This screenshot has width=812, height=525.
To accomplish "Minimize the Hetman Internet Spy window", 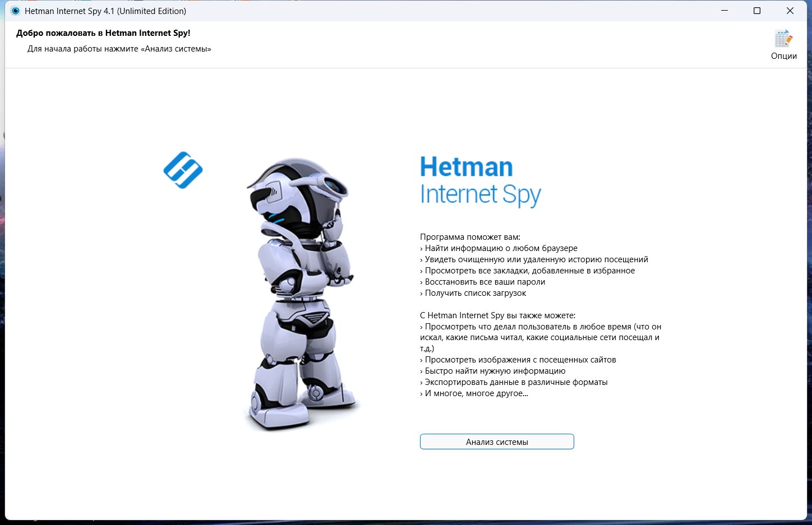I will [725, 11].
